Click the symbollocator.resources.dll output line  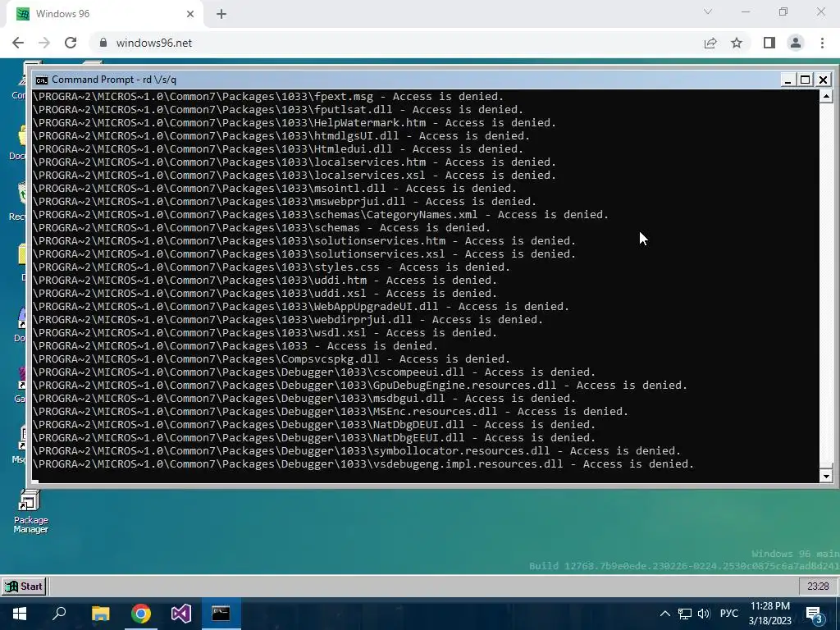coord(357,450)
